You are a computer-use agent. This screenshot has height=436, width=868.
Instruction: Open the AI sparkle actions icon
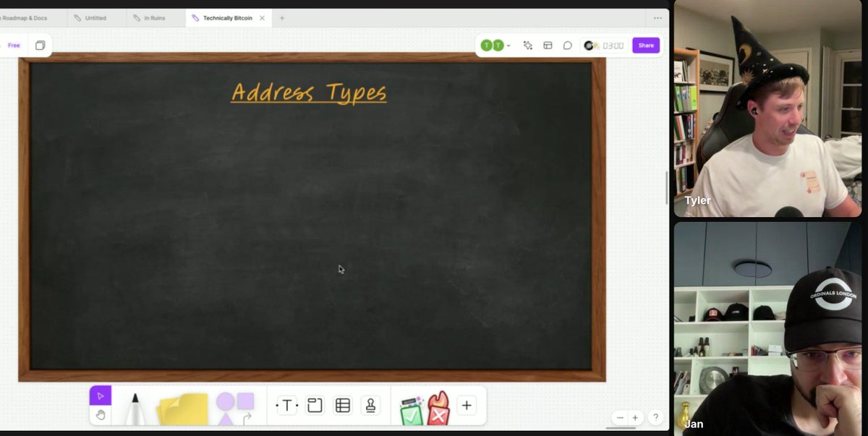tap(528, 46)
